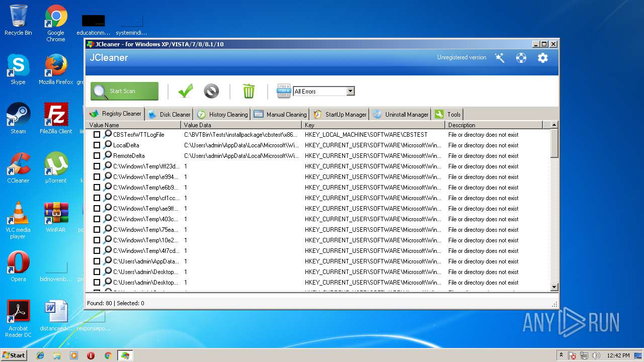Open Mozilla Firefox desktop shortcut
Screen dimensions: 644x362
pyautogui.click(x=56, y=69)
